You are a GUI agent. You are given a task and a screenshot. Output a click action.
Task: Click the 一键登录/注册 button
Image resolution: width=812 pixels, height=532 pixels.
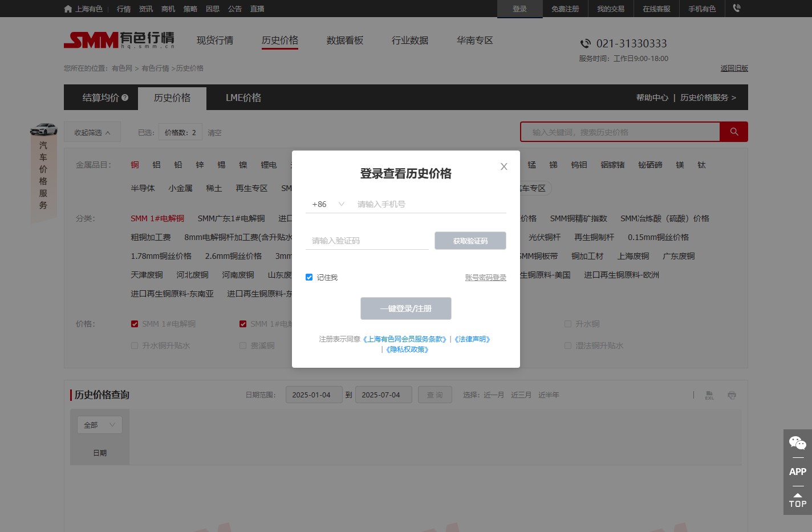click(406, 308)
